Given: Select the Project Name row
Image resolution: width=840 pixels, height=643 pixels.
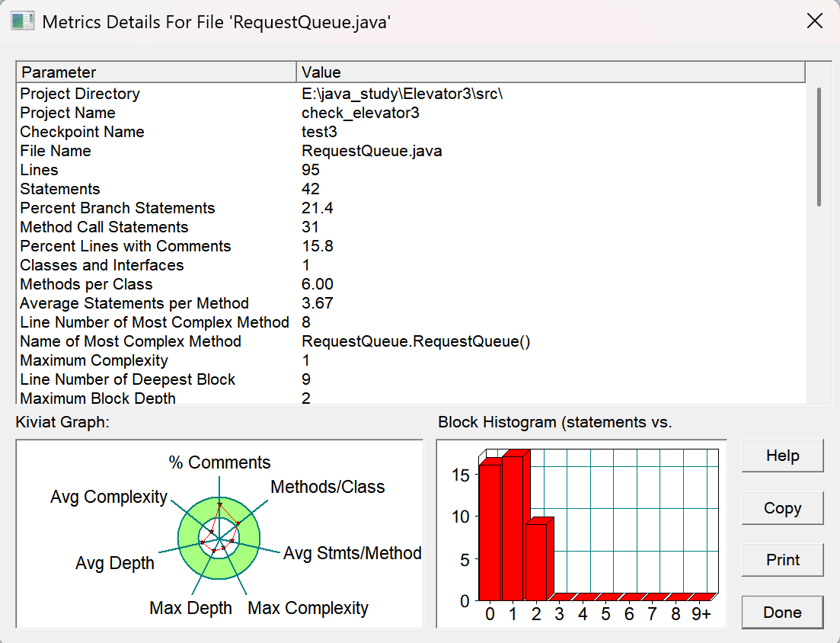Looking at the screenshot, I should click(411, 113).
